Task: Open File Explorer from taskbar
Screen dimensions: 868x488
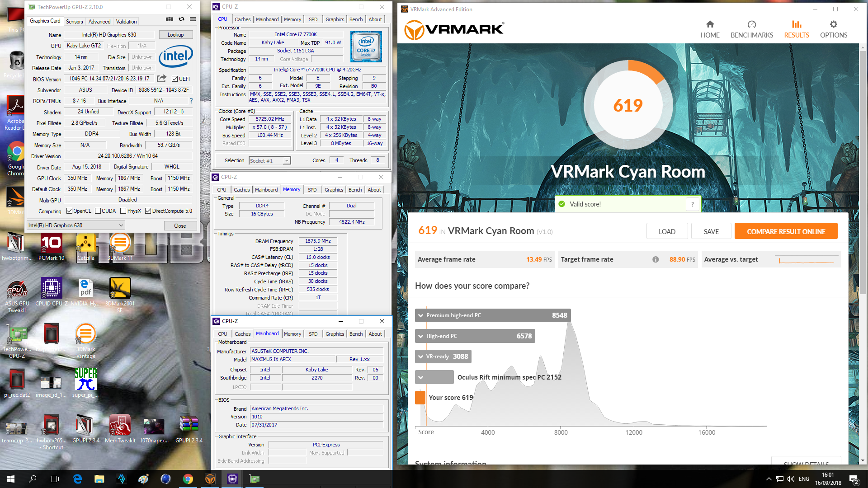Action: 99,479
